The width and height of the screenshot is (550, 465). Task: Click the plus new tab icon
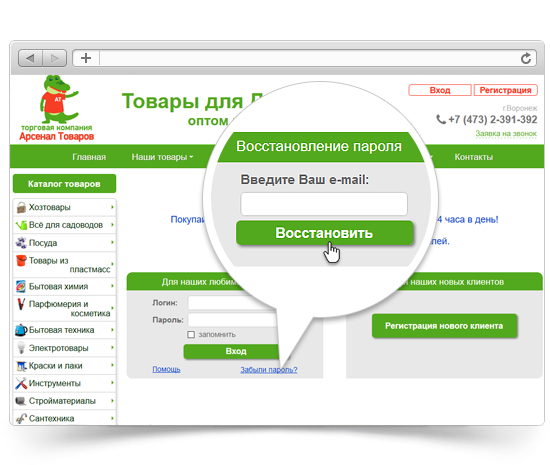pyautogui.click(x=86, y=58)
